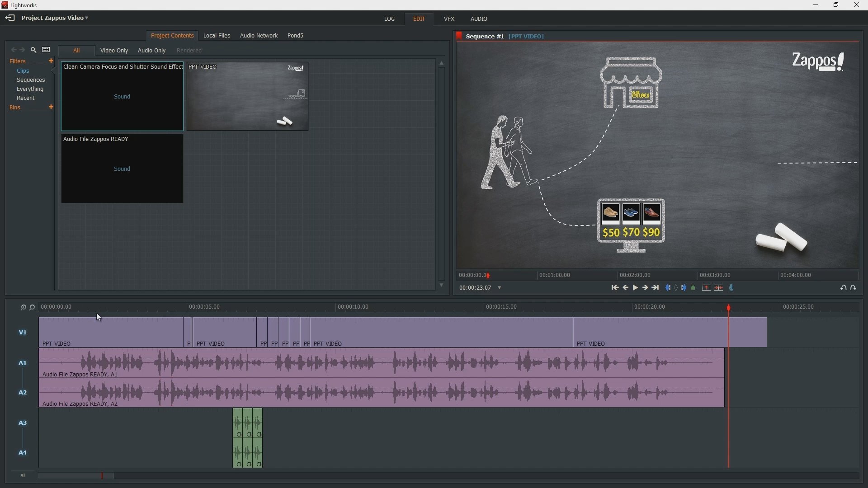Toggle the A1 audio track

(x=23, y=364)
